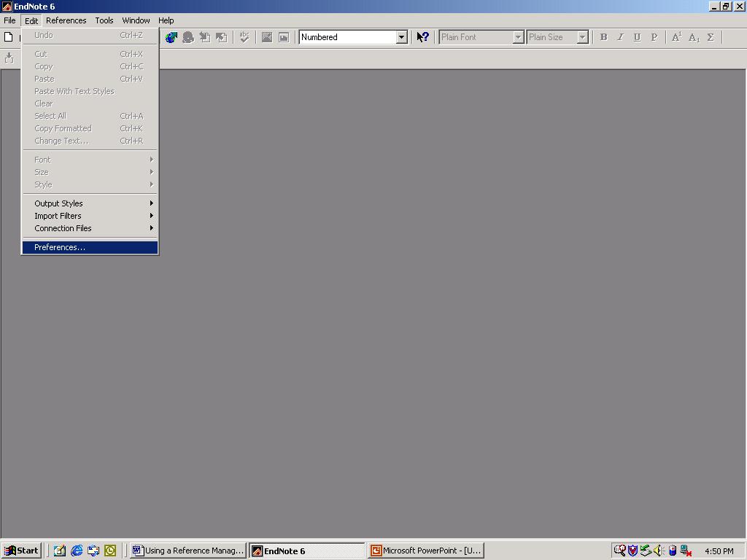Open the Plain Font dropdown
The image size is (747, 560).
pos(518,37)
